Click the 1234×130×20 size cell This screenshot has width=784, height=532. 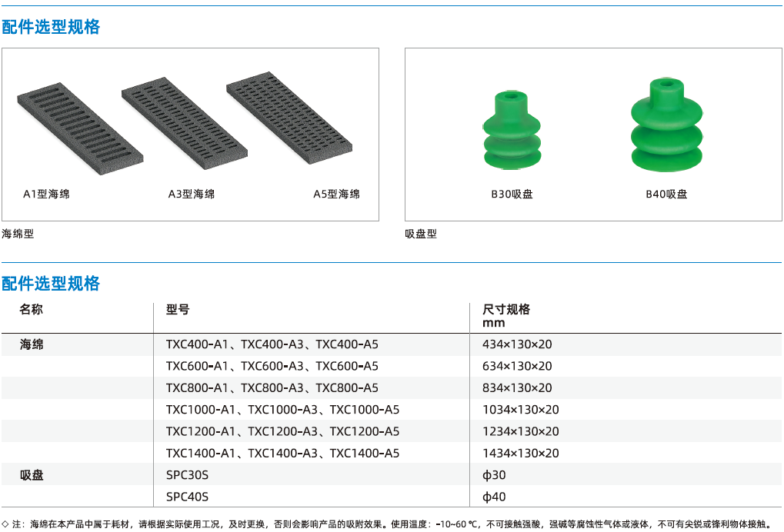click(521, 431)
